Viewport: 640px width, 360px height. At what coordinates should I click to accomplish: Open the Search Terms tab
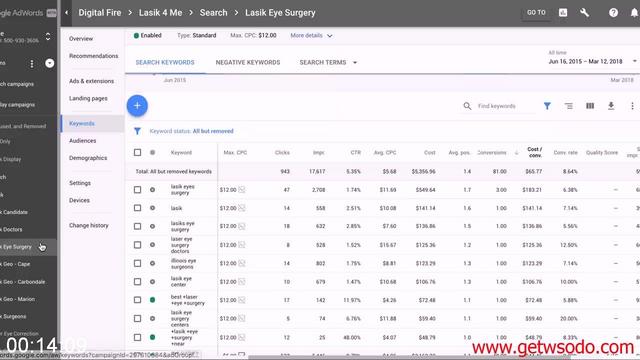point(322,62)
